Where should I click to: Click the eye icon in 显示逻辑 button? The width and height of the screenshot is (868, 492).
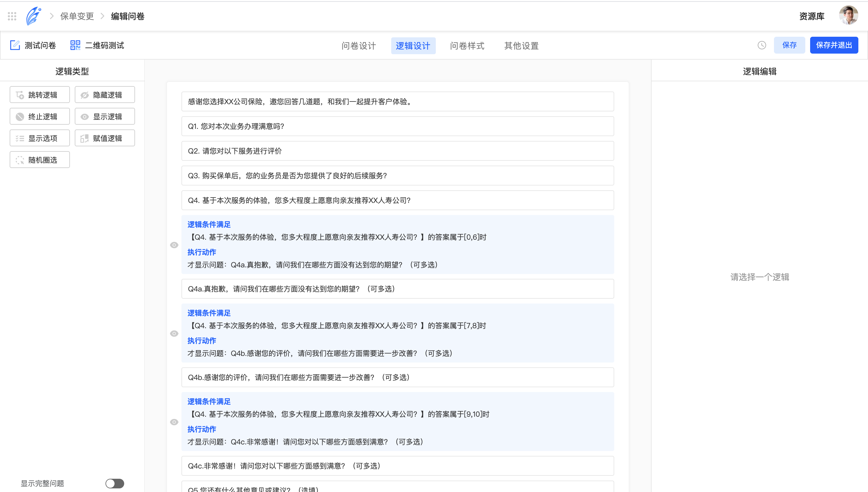pos(84,117)
